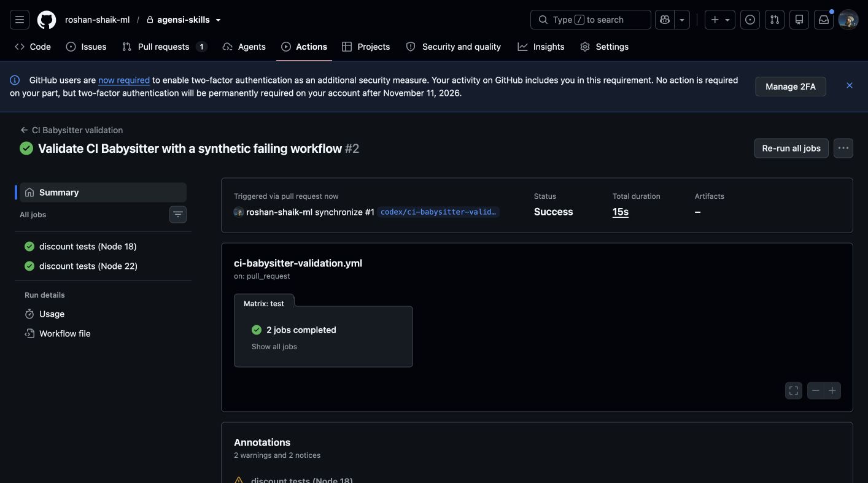Open the Matrix: test tab label
The image size is (868, 483).
click(x=264, y=303)
